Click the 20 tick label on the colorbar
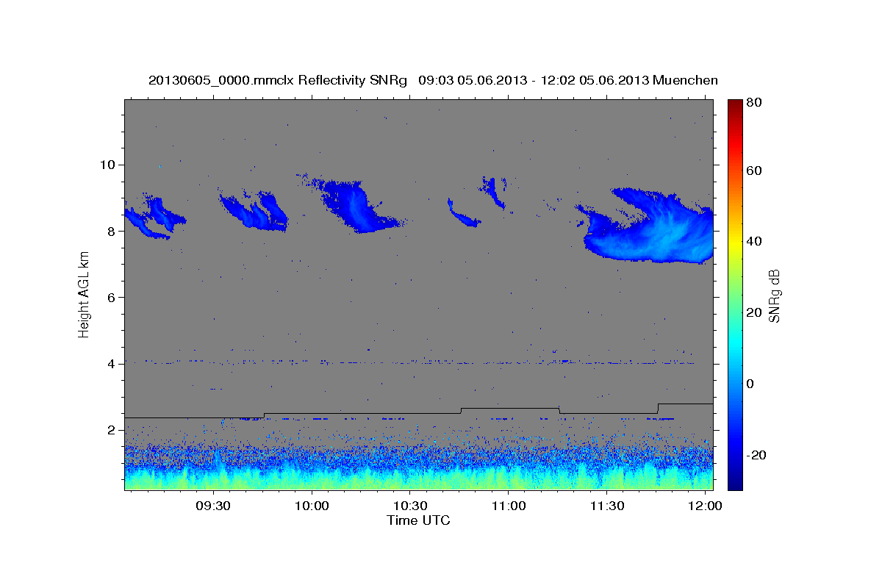 753,312
